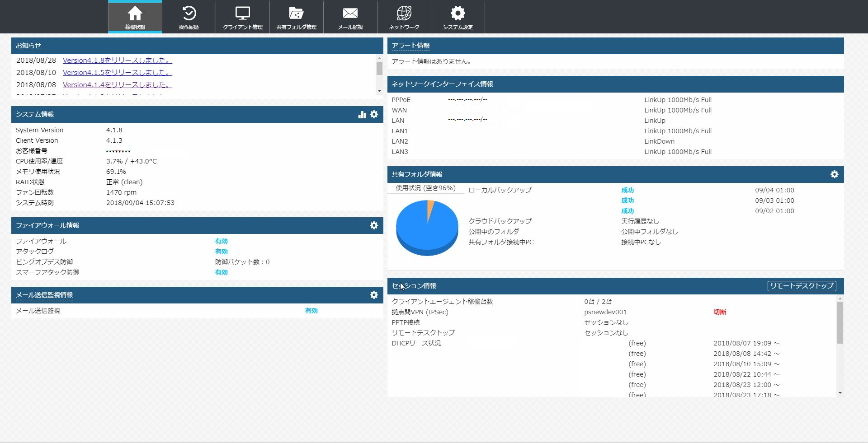This screenshot has width=868, height=443.
Task: Click the クラウドバックアップ 実行履歴なし text
Action: [640, 221]
